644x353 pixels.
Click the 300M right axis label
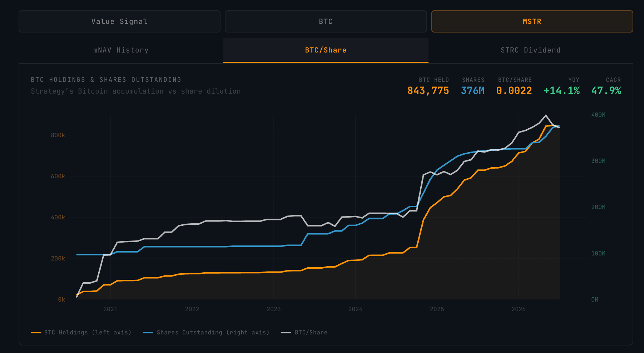tap(598, 161)
